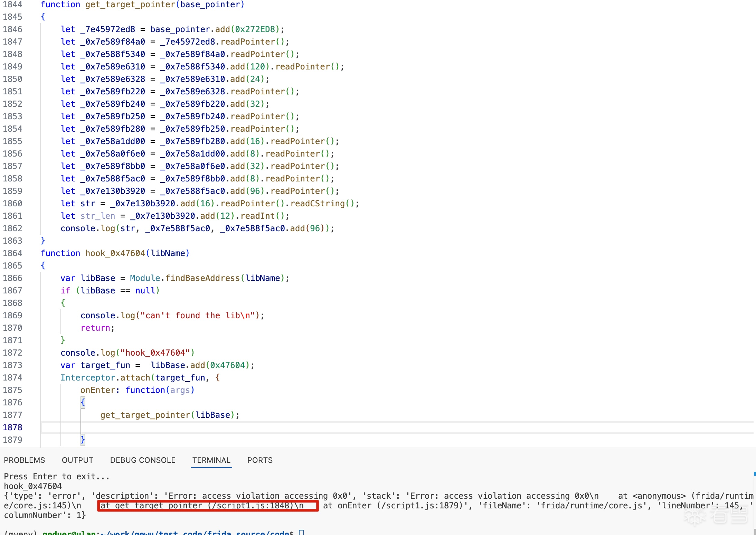Click the Module.findBaseAddress call on line 1866
Image resolution: width=756 pixels, height=535 pixels.
tap(185, 278)
